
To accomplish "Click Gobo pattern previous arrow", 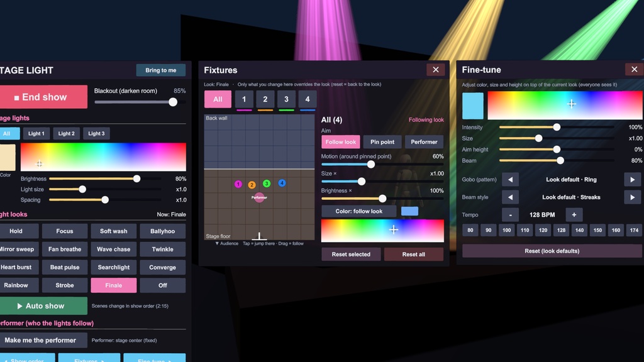I will pos(510,179).
